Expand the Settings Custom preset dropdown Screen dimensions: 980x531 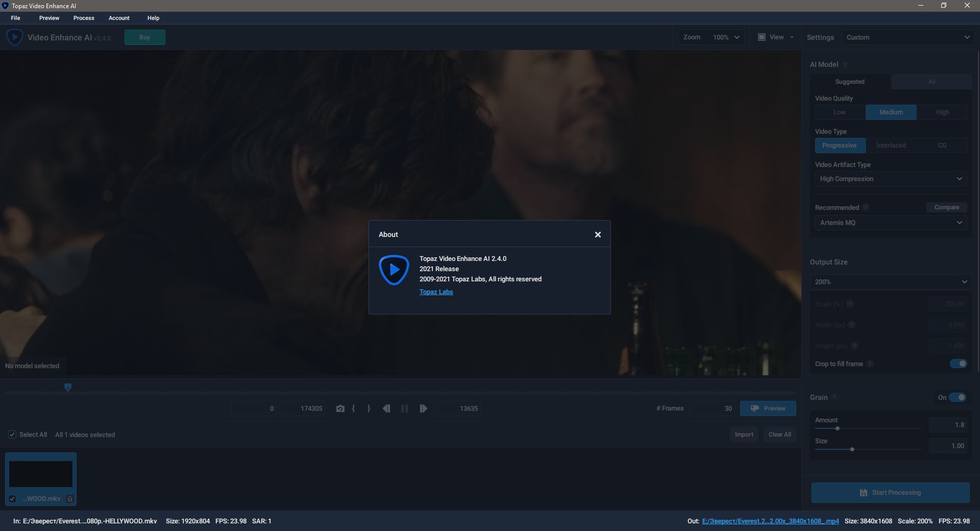pos(908,37)
